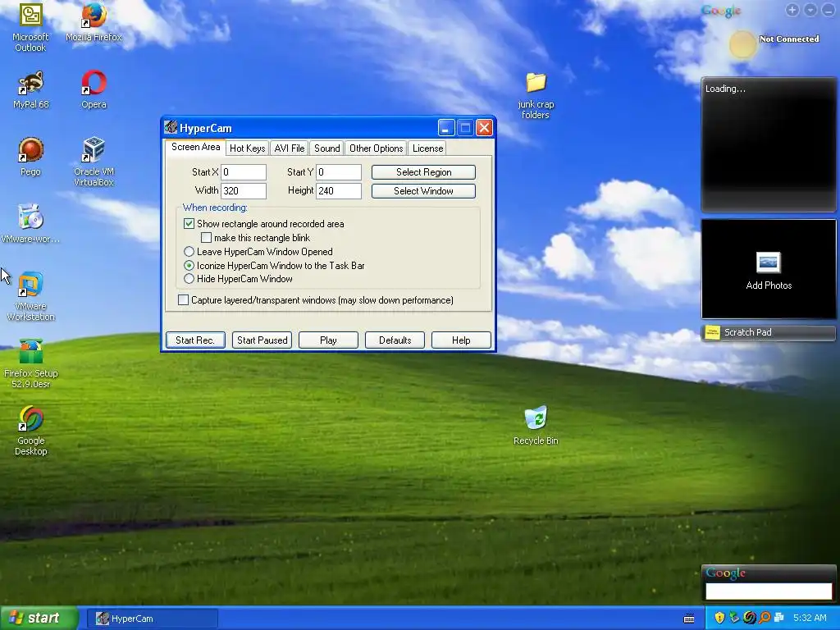Select the Firefox Setup 52.9.0esr icon
Viewport: 840px width, 630px height.
pyautogui.click(x=30, y=363)
